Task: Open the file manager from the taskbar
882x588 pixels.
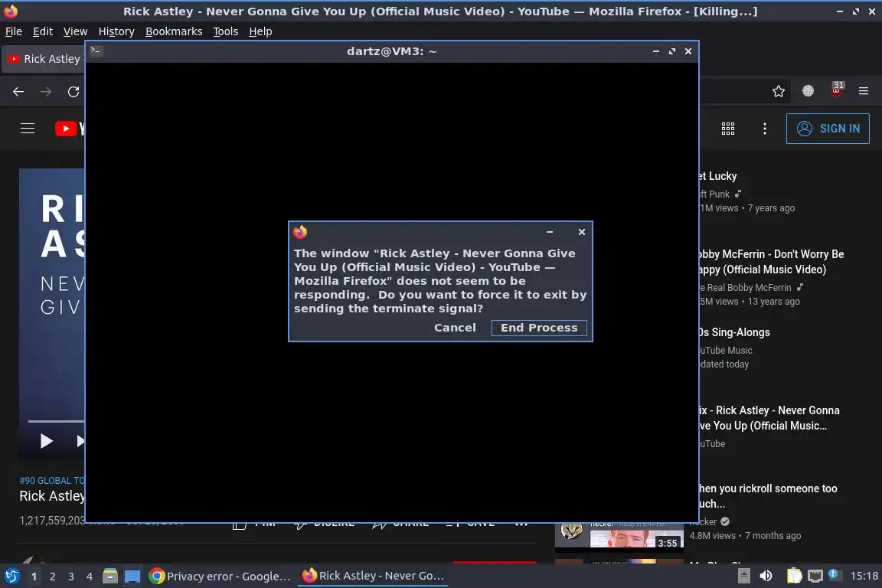Action: click(x=110, y=577)
